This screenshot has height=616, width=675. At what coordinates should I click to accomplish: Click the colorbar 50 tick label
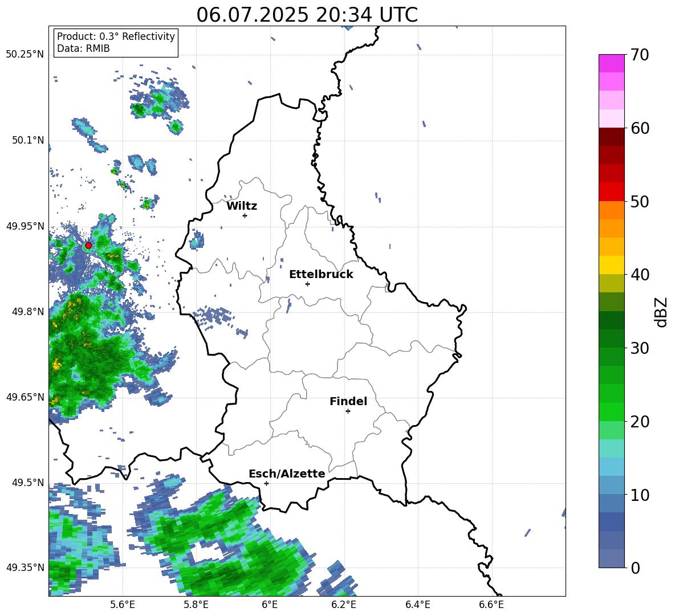640,202
